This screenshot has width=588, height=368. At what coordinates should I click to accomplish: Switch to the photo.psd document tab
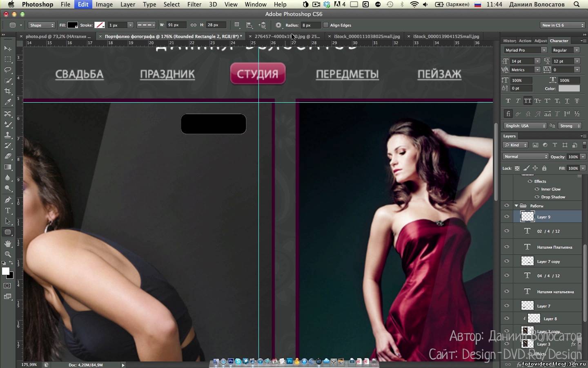click(x=58, y=36)
